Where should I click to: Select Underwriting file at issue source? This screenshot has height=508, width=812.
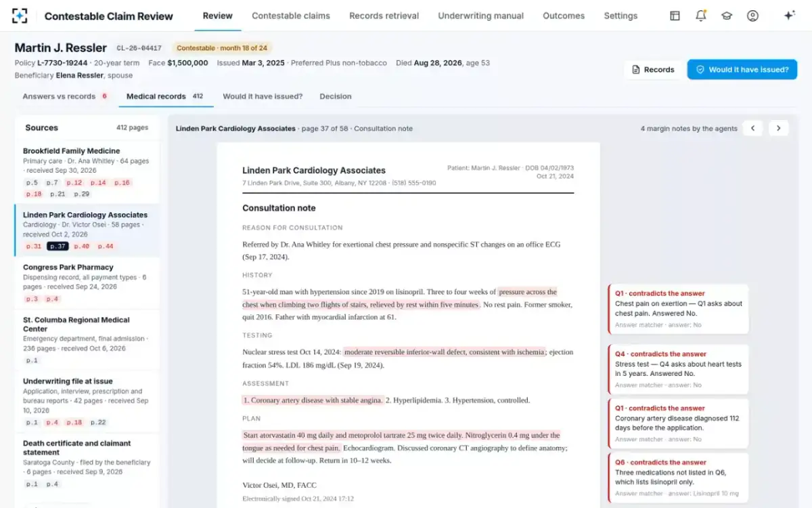click(x=87, y=402)
